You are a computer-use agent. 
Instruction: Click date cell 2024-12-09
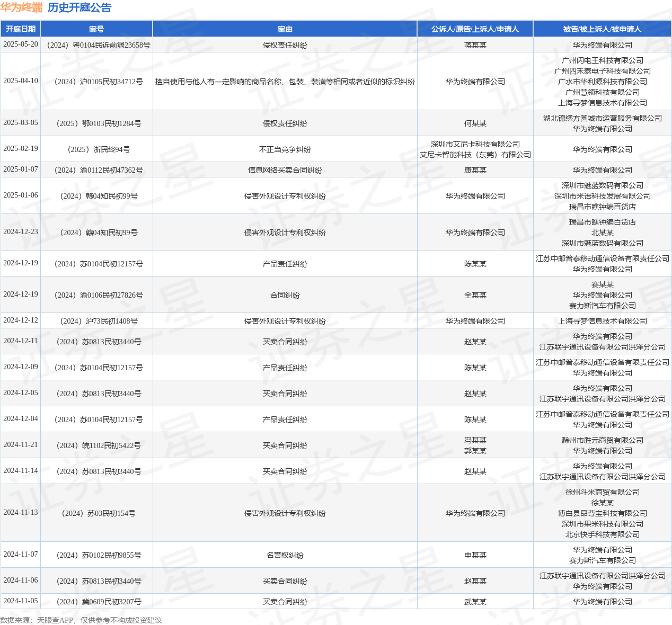coord(21,367)
